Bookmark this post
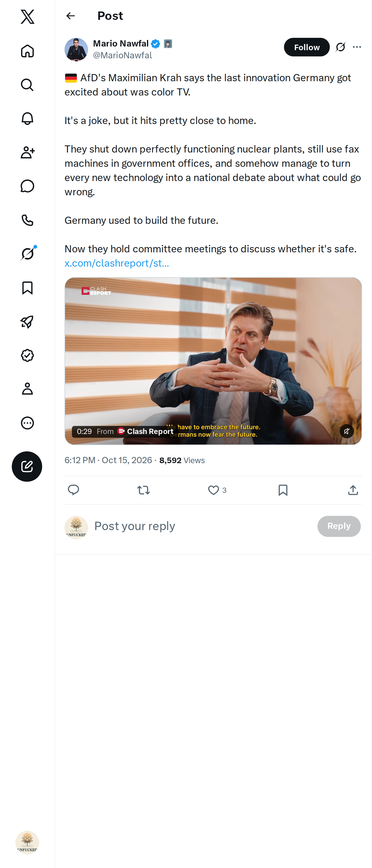 click(283, 490)
